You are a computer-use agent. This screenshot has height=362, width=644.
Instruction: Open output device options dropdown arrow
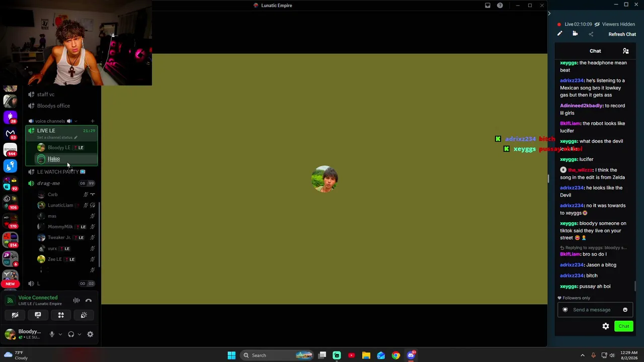(x=79, y=334)
